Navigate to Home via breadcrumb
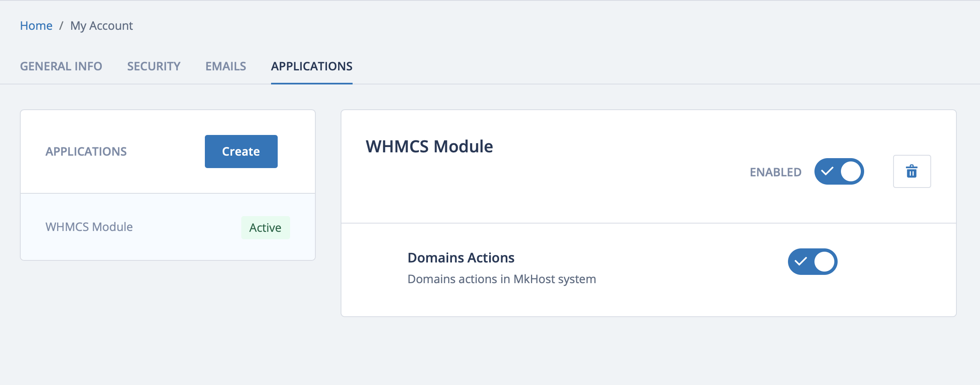Viewport: 980px width, 385px height. (36, 26)
